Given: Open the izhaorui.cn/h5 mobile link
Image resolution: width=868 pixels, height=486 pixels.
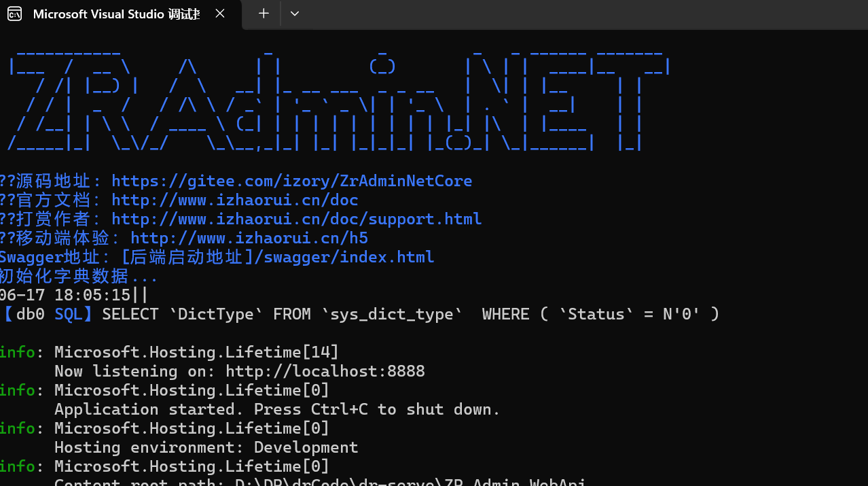Looking at the screenshot, I should (249, 238).
